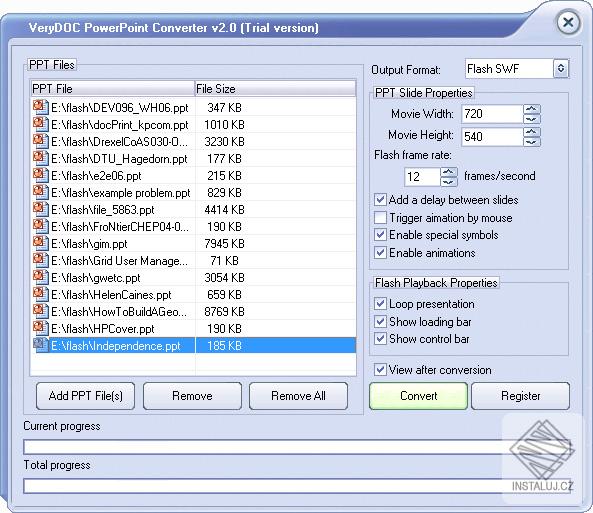The height and width of the screenshot is (513, 593).
Task: Select file E:\flash\HelenCaines.ppt
Action: [111, 295]
